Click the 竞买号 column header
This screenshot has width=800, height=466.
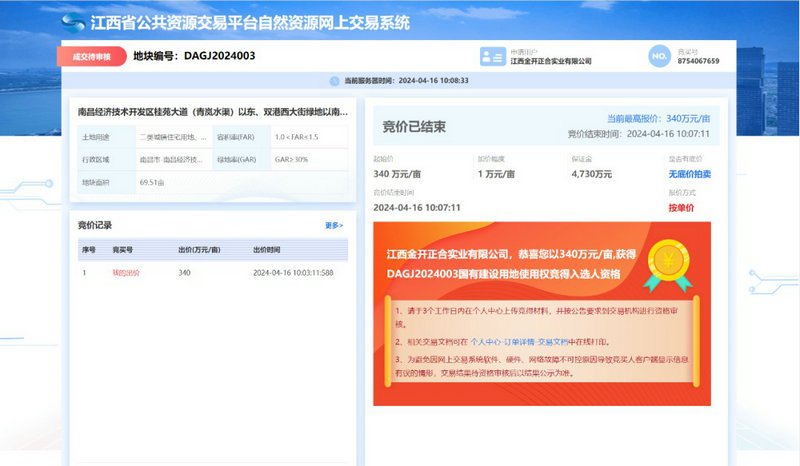coord(123,249)
